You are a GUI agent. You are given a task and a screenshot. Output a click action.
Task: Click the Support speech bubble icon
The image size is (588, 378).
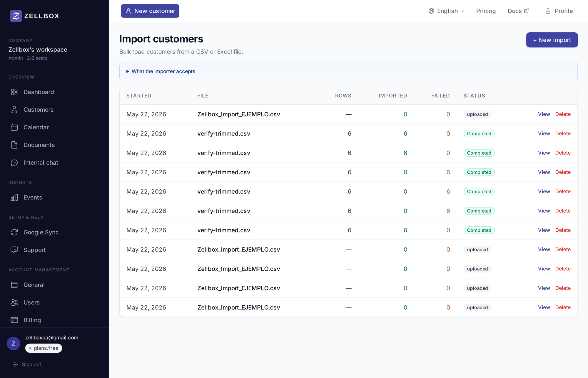[14, 250]
